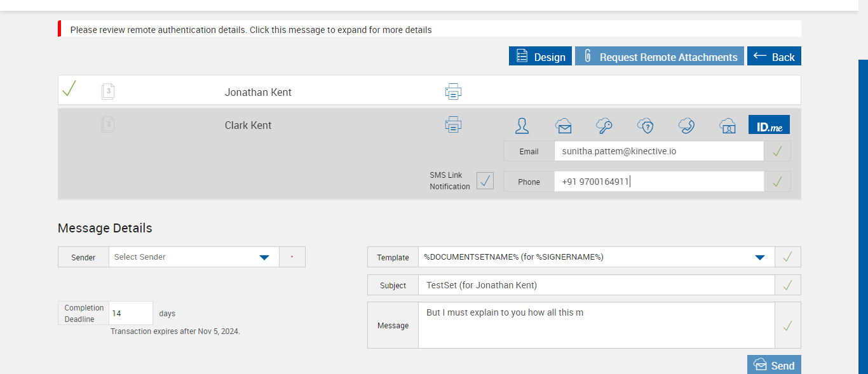The height and width of the screenshot is (374, 868).
Task: Click the Design button
Action: pyautogui.click(x=540, y=57)
